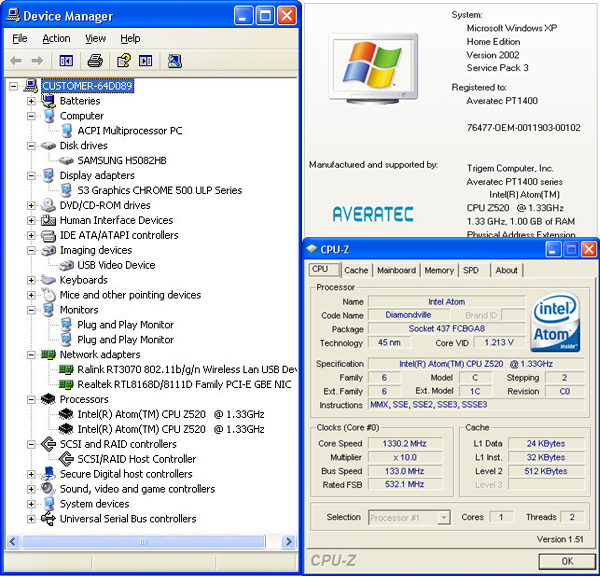Image resolution: width=600 pixels, height=578 pixels.
Task: Collapse the Monitors category
Action: [31, 310]
